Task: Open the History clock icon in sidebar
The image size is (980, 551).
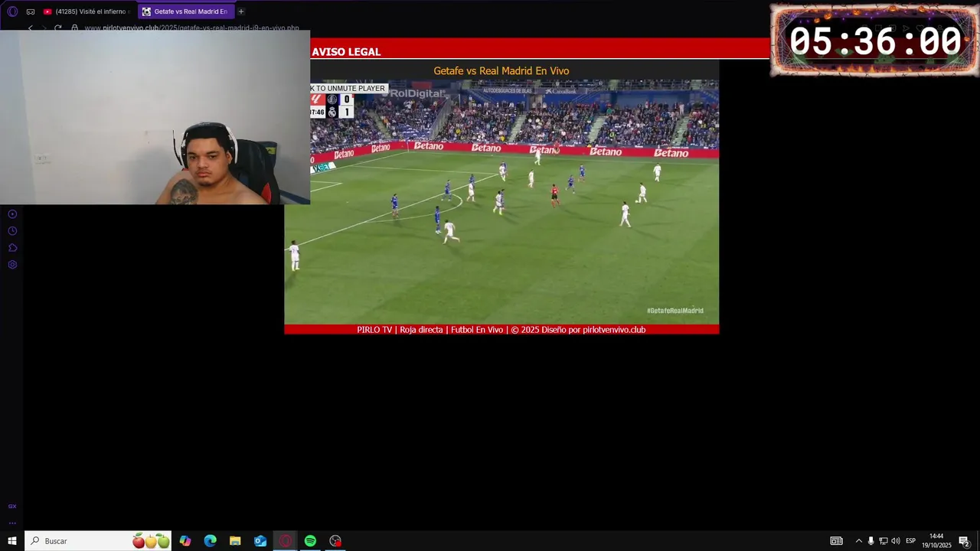Action: (12, 231)
